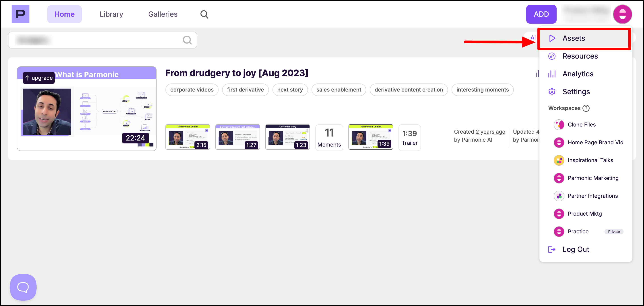
Task: Click the search bar's magnifier icon
Action: click(187, 40)
